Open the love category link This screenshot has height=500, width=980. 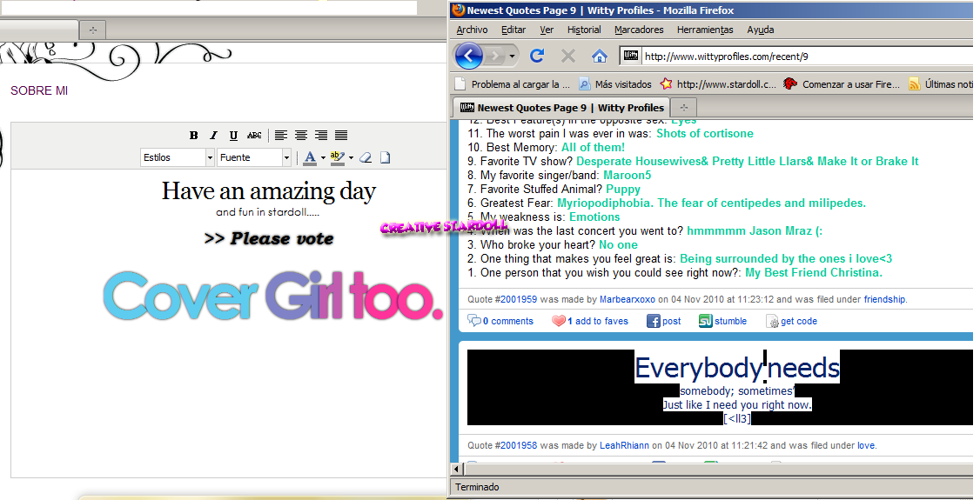pyautogui.click(x=866, y=445)
